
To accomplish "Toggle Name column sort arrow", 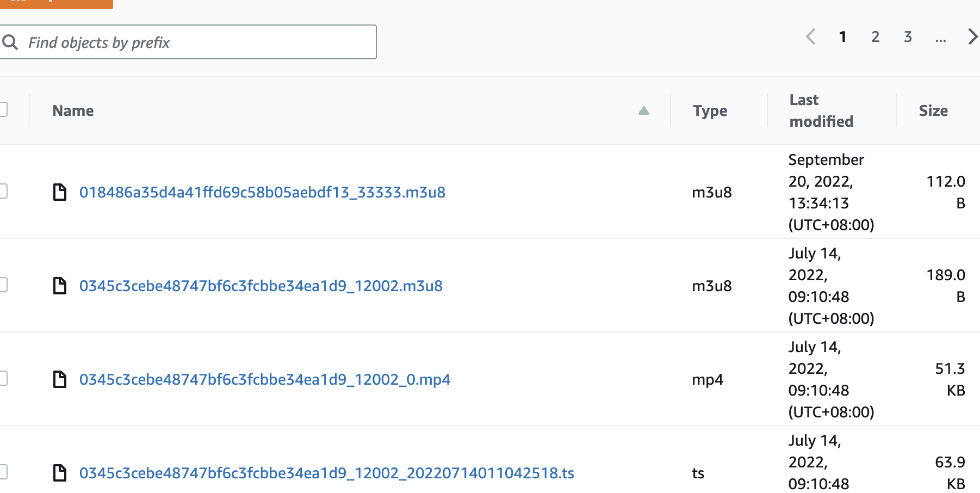I will [x=644, y=111].
